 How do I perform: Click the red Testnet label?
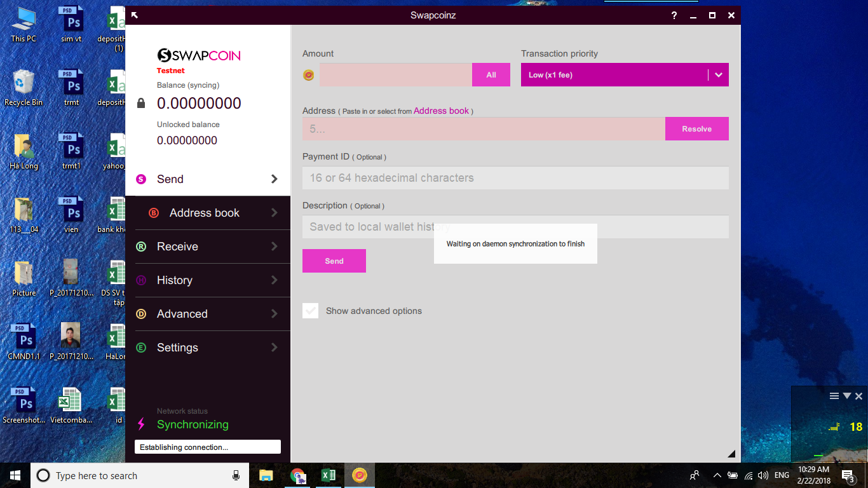[x=171, y=71]
